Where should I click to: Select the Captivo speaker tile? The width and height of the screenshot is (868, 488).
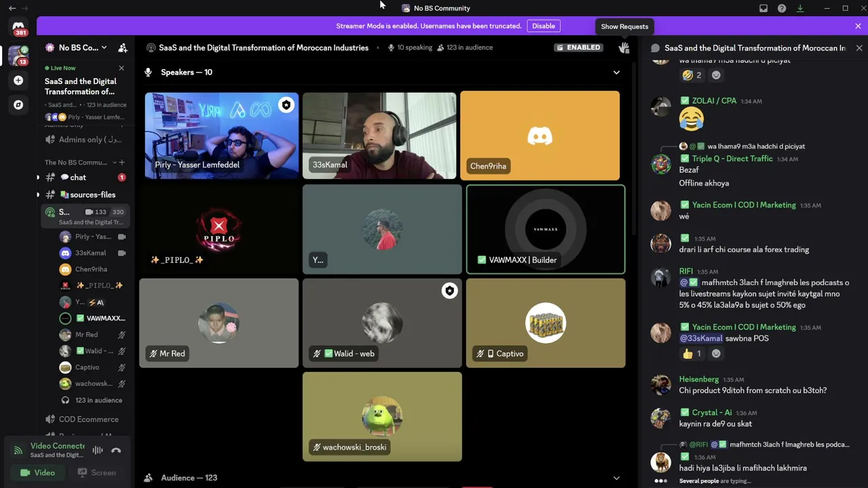[x=546, y=323]
